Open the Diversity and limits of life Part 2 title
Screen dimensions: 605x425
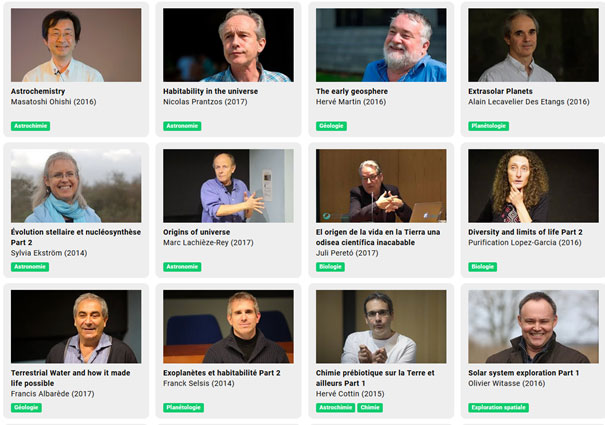(525, 232)
